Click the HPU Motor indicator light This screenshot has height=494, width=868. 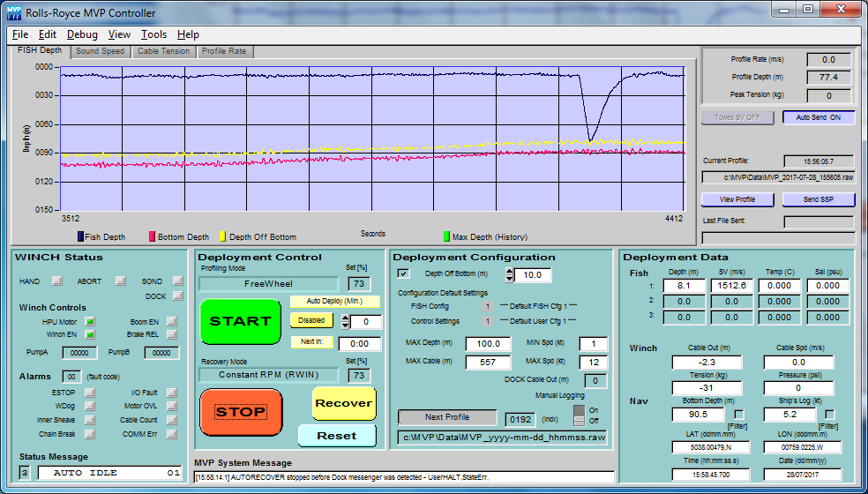pos(89,321)
